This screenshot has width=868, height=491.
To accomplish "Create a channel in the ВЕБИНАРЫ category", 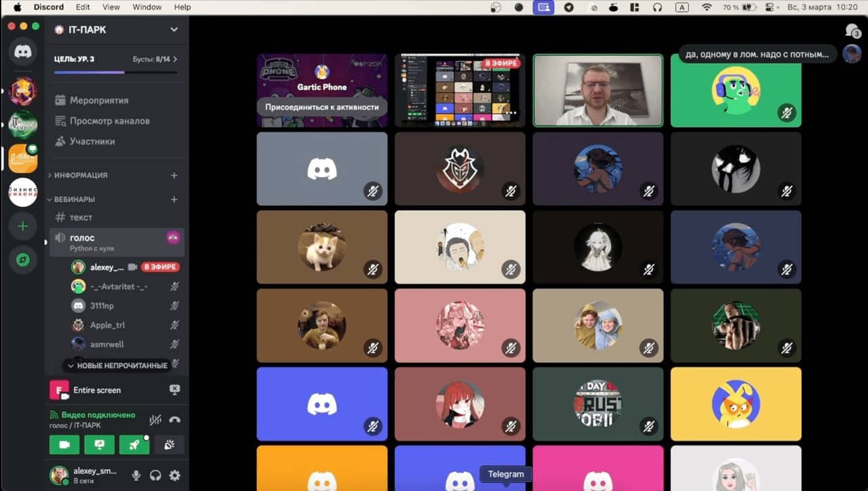I will [x=174, y=199].
